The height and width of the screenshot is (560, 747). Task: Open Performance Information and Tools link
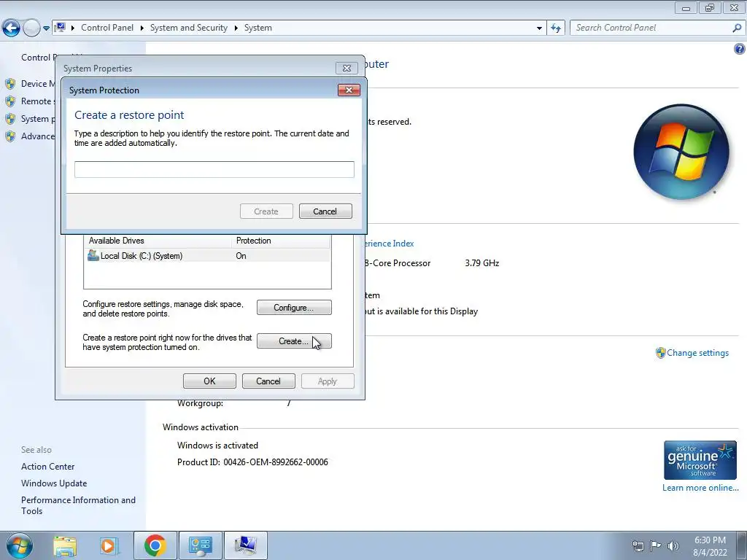point(78,505)
